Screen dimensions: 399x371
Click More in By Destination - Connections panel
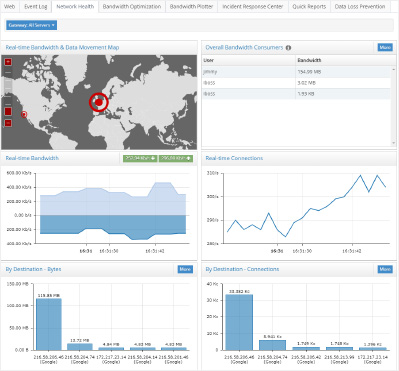click(x=385, y=269)
